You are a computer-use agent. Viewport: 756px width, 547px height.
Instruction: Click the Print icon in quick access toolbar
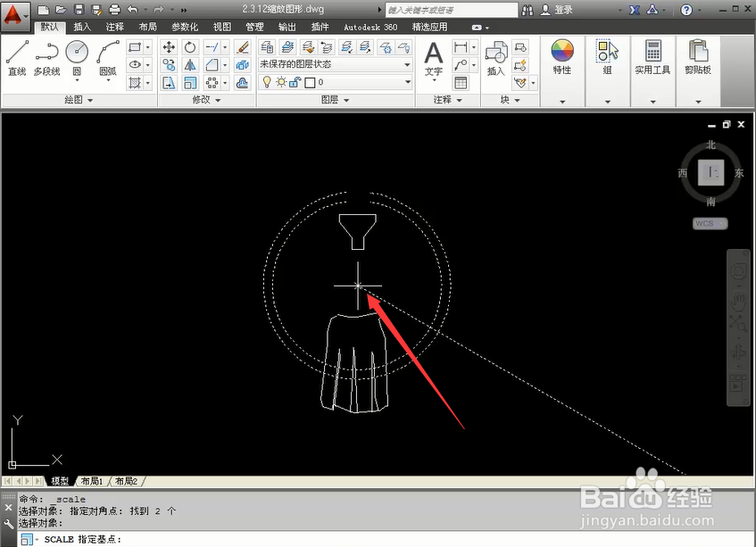click(114, 9)
